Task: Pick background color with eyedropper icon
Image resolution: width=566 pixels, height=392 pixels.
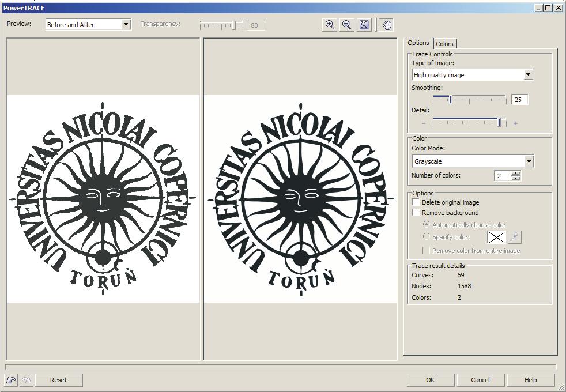Action: click(x=514, y=237)
